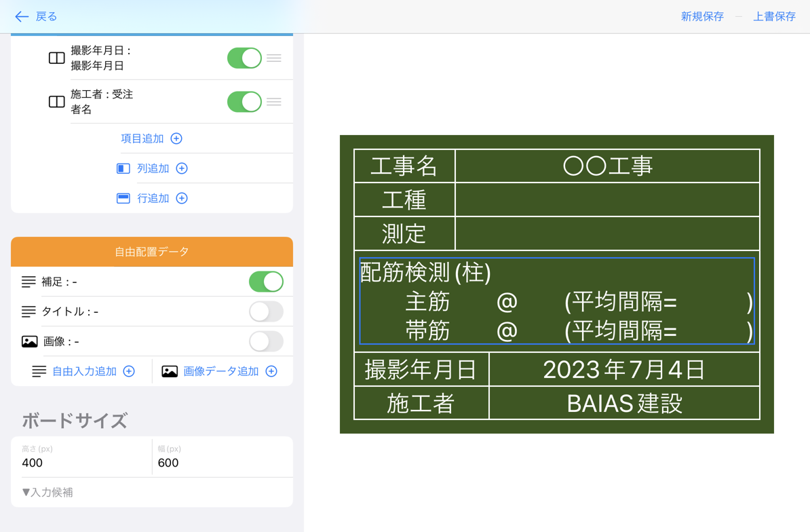Click the 撮影年月日 : 撮影年月日 list row text
Screen dimensions: 810x532
pos(100,58)
